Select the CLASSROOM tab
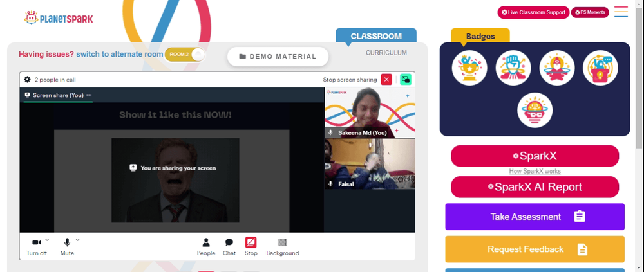The width and height of the screenshot is (644, 272). pos(376,36)
